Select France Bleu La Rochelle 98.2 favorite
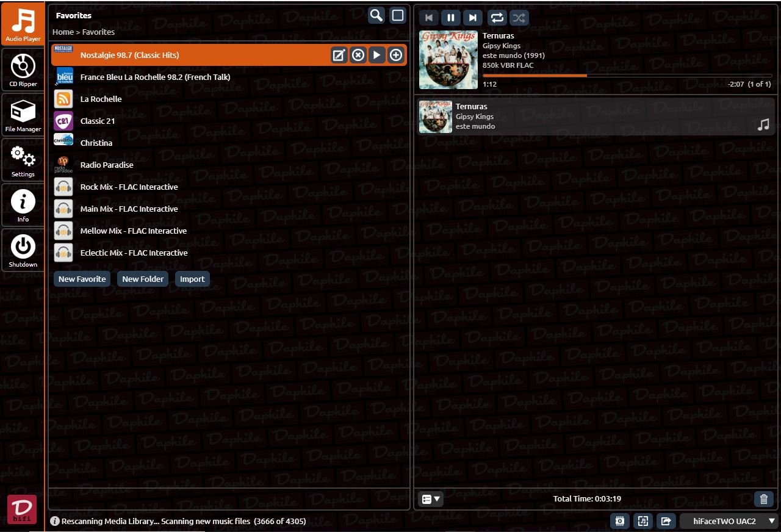Image resolution: width=781 pixels, height=532 pixels. pyautogui.click(x=229, y=77)
